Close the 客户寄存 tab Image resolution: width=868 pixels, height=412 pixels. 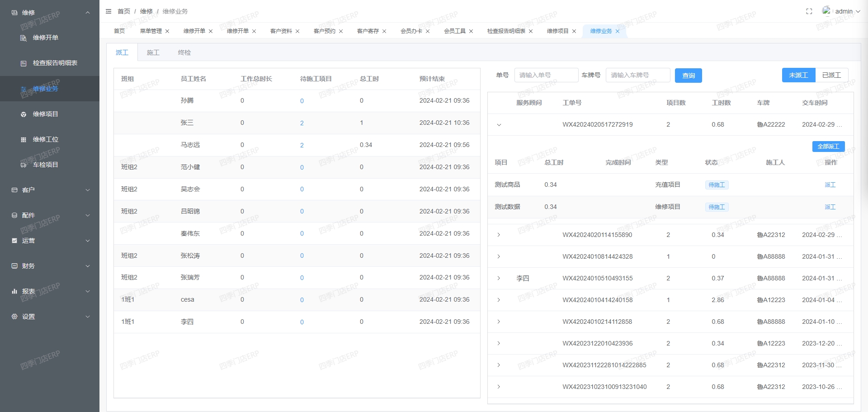pos(384,31)
